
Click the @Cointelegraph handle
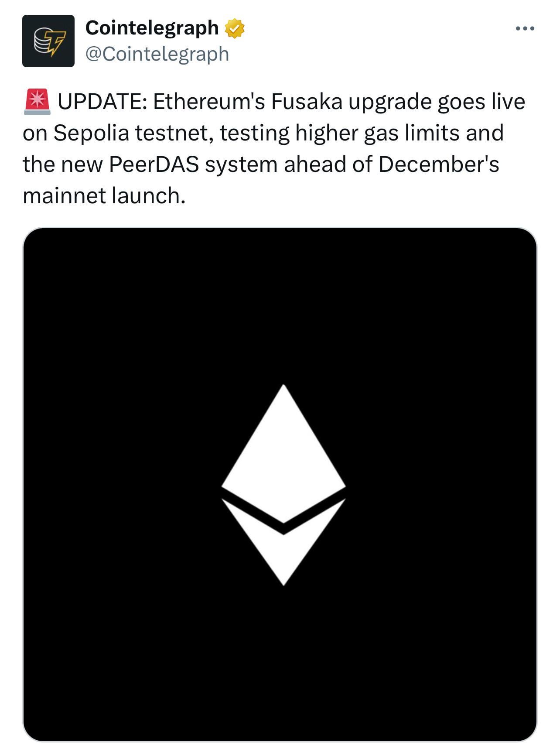(x=157, y=54)
